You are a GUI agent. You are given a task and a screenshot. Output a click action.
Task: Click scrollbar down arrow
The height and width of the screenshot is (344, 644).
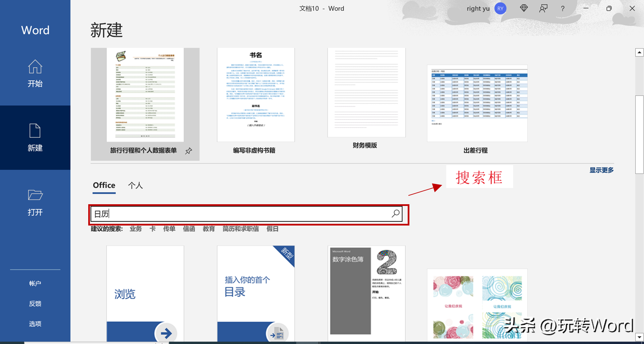point(639,337)
